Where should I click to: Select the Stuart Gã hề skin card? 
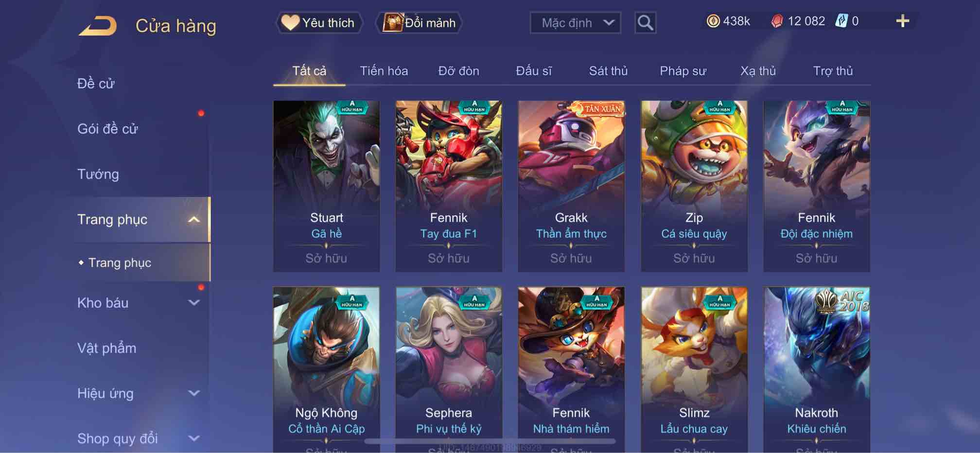(326, 186)
